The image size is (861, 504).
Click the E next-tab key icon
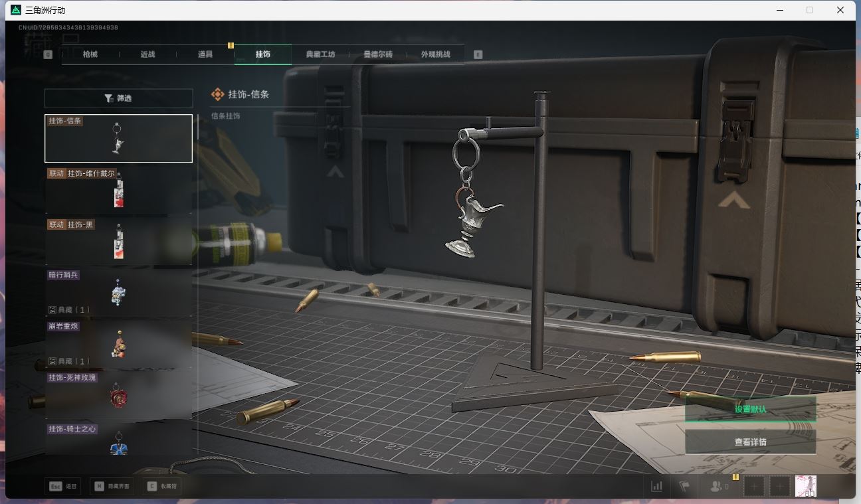click(478, 54)
